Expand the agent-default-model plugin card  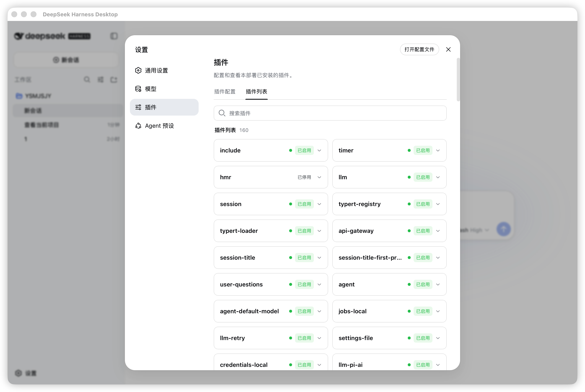tap(319, 311)
